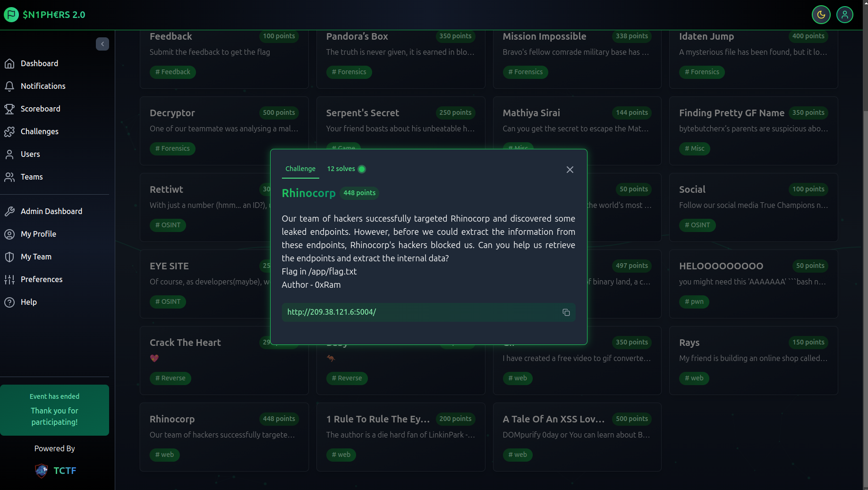Click the Notifications bell icon
868x490 pixels.
pyautogui.click(x=10, y=86)
